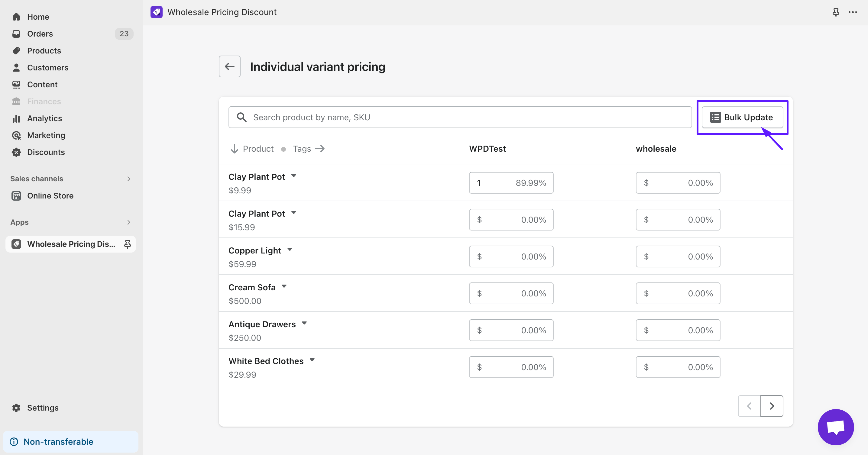The height and width of the screenshot is (455, 868).
Task: Click the Orders inbox icon
Action: pyautogui.click(x=16, y=34)
